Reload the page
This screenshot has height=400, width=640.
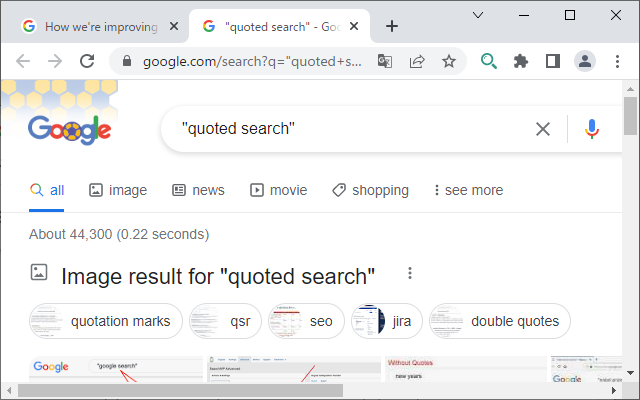[87, 61]
